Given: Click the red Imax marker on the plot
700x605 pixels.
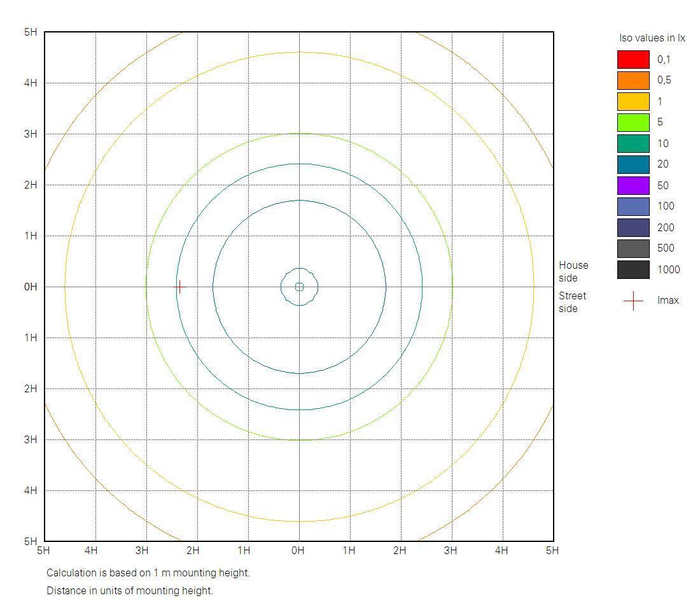Looking at the screenshot, I should (x=179, y=287).
